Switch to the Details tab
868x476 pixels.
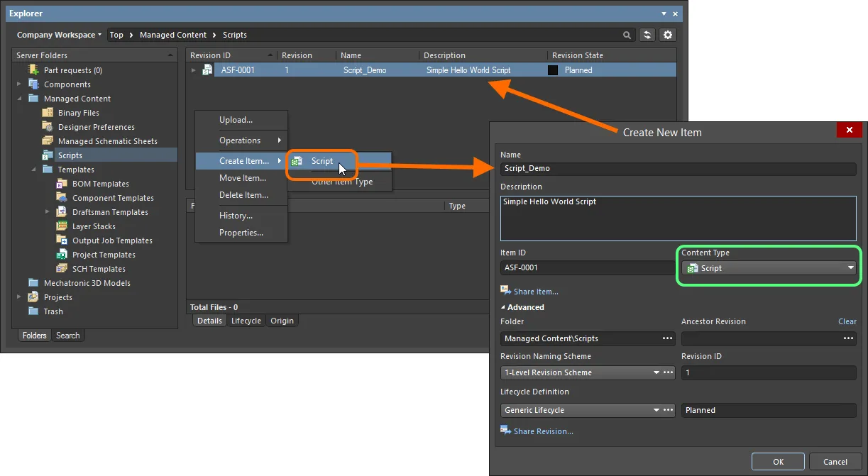(x=210, y=321)
